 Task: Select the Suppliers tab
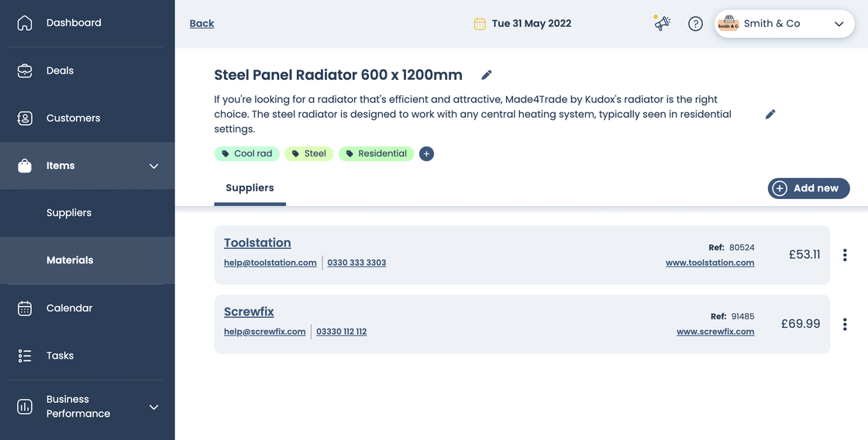click(x=250, y=188)
